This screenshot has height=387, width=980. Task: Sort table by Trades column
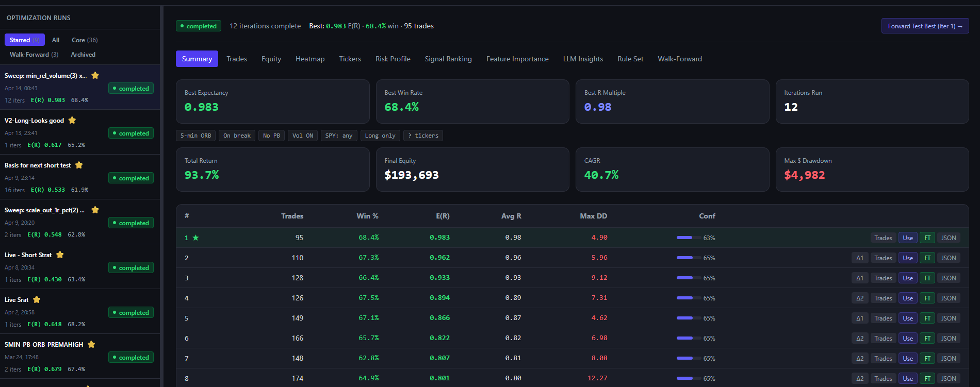292,216
